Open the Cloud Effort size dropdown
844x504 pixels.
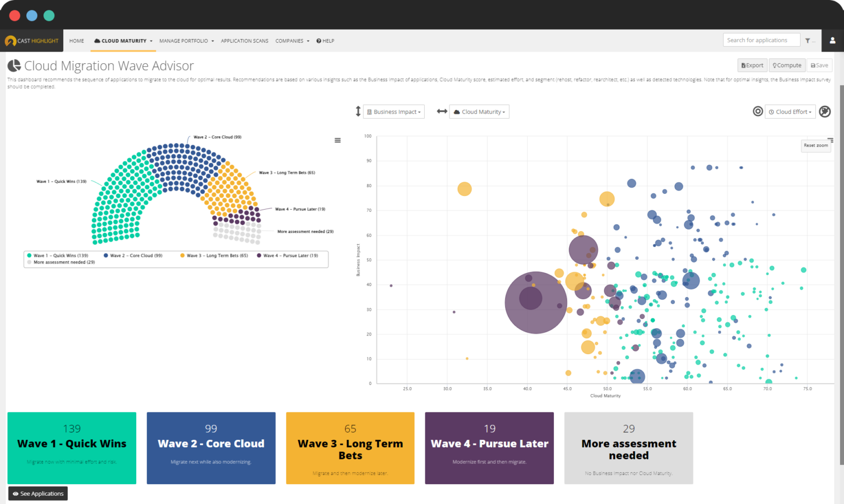click(790, 112)
